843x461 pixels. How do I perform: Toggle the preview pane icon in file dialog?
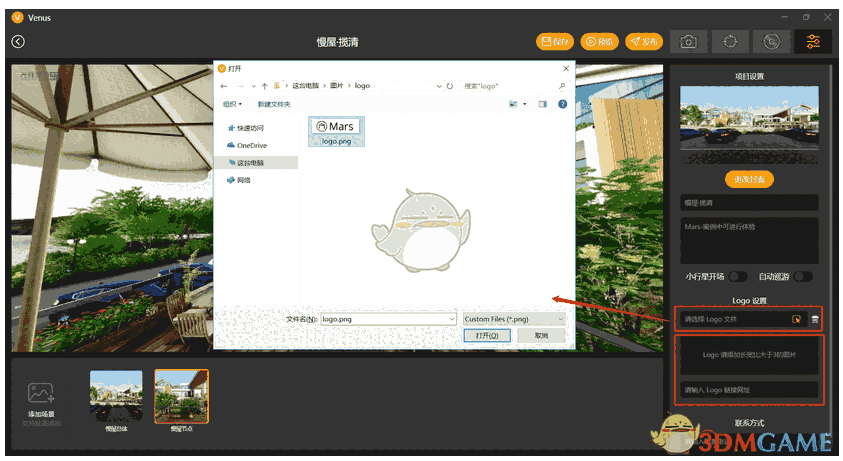click(x=542, y=104)
